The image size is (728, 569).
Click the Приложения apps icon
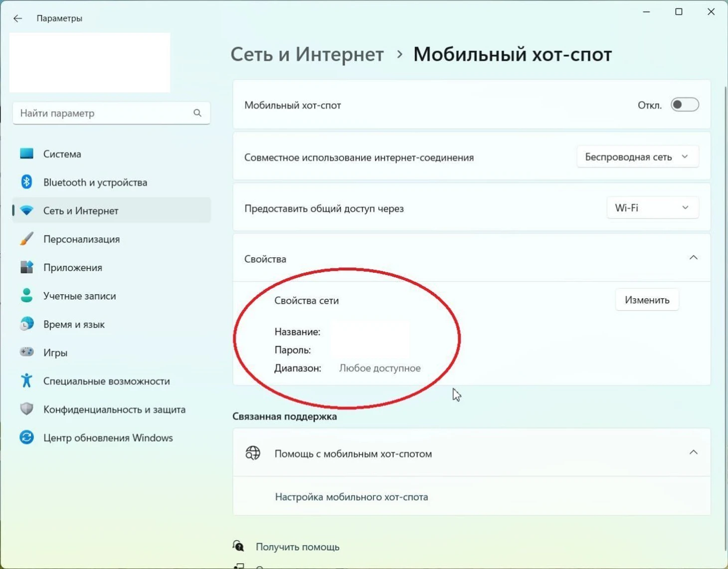(26, 267)
